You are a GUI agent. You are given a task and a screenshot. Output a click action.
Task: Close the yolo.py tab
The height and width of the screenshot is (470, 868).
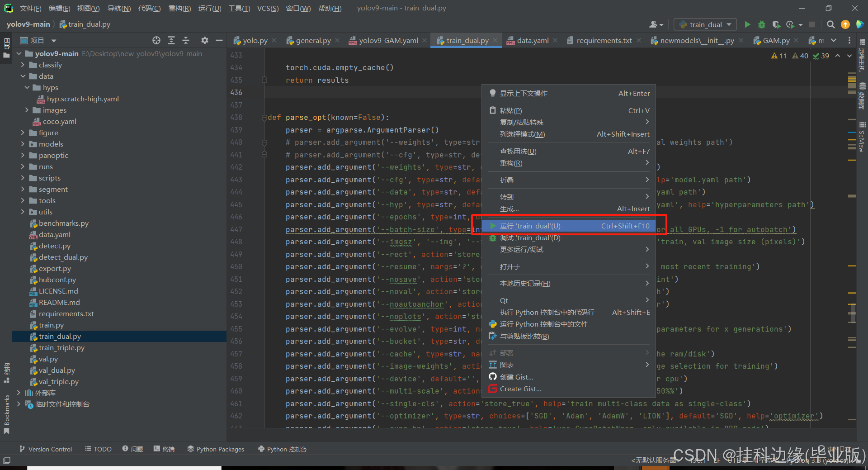pos(274,41)
